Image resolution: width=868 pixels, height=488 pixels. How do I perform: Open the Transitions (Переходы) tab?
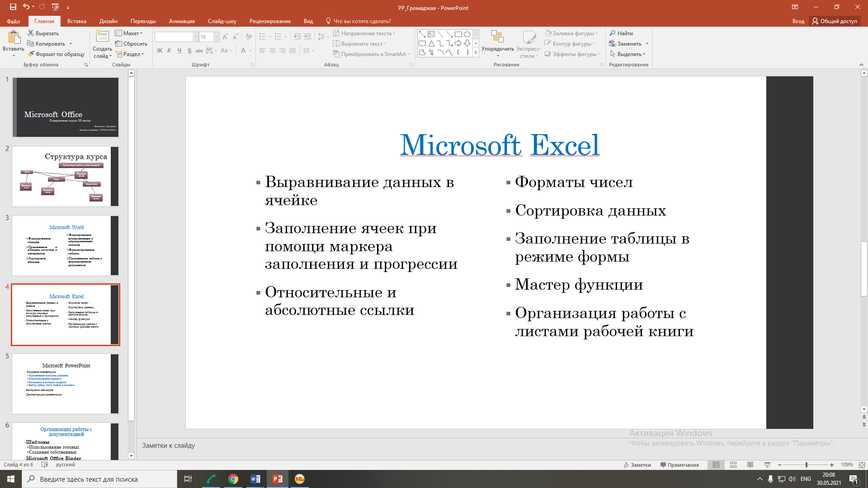point(143,21)
